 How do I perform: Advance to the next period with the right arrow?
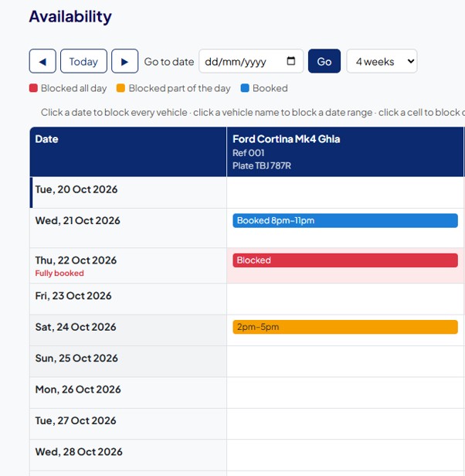pos(125,61)
